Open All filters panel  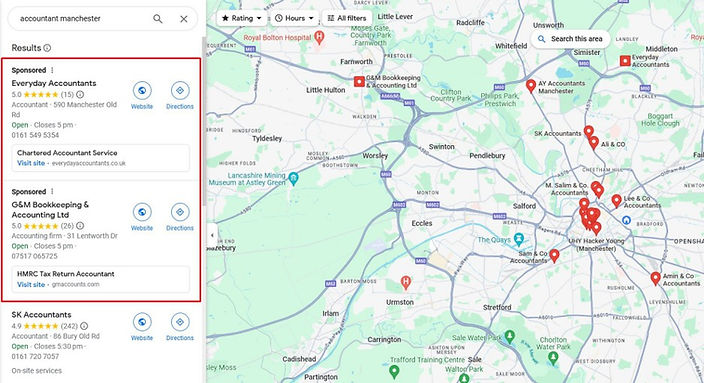tap(347, 18)
